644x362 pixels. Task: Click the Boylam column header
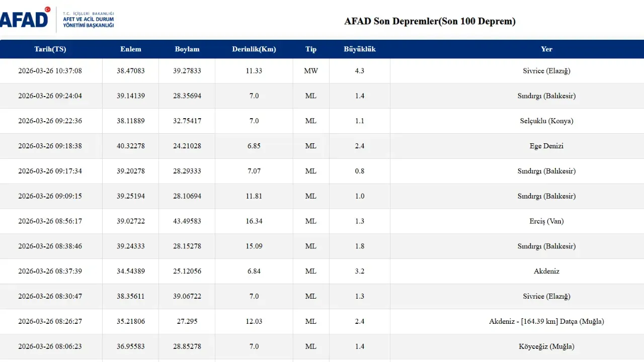(187, 49)
